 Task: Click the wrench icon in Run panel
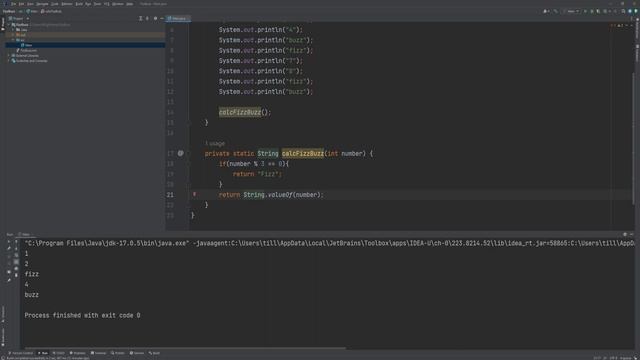[x=9, y=248]
